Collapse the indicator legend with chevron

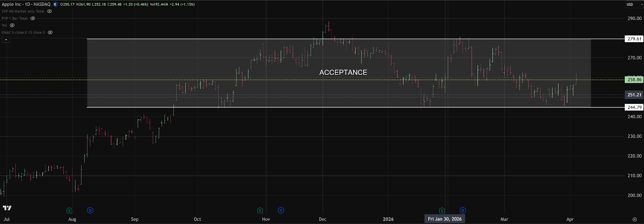(6, 39)
